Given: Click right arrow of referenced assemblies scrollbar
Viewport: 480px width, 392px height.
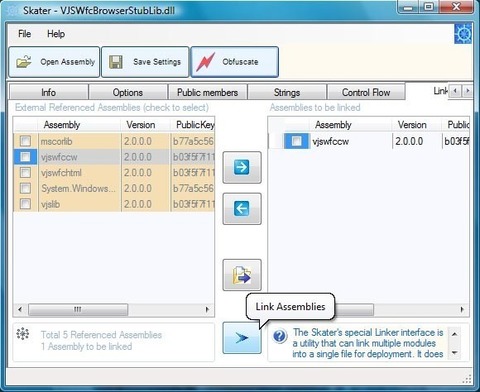Looking at the screenshot, I should coord(207,310).
